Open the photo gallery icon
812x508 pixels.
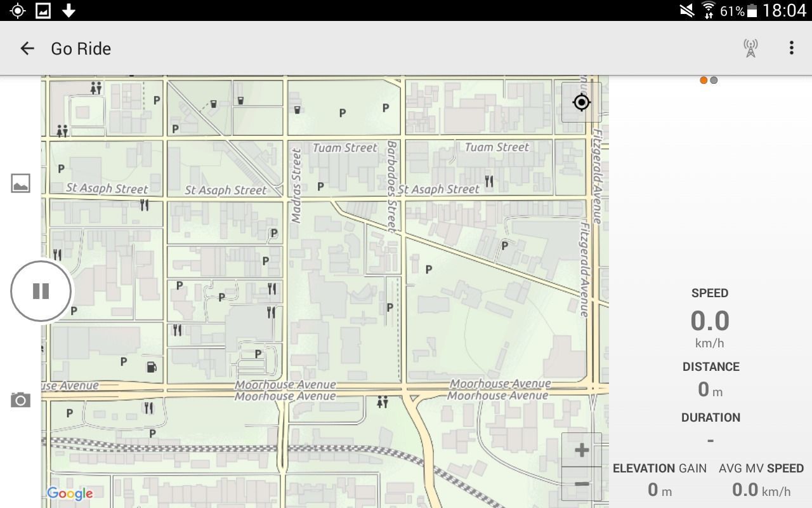(x=20, y=184)
